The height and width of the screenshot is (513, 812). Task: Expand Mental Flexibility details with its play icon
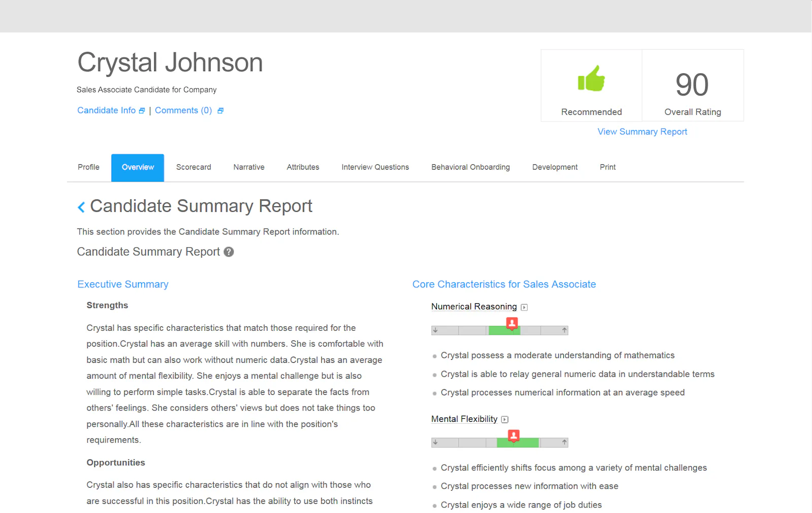pos(504,419)
